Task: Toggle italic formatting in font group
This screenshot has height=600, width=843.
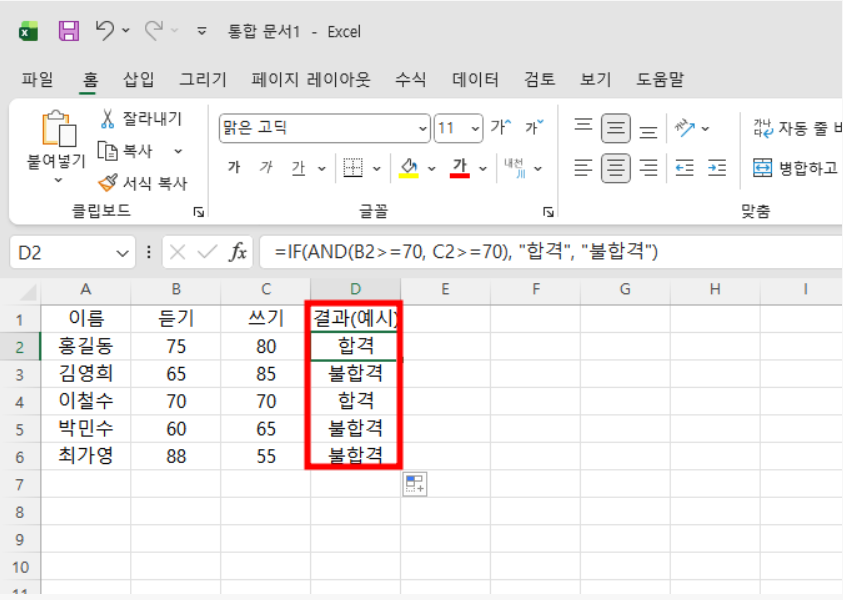Action: (x=266, y=168)
